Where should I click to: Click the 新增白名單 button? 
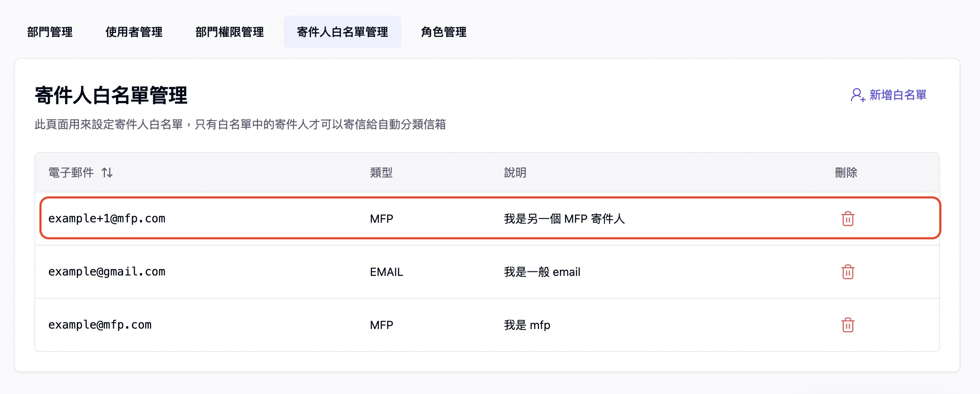tap(897, 95)
